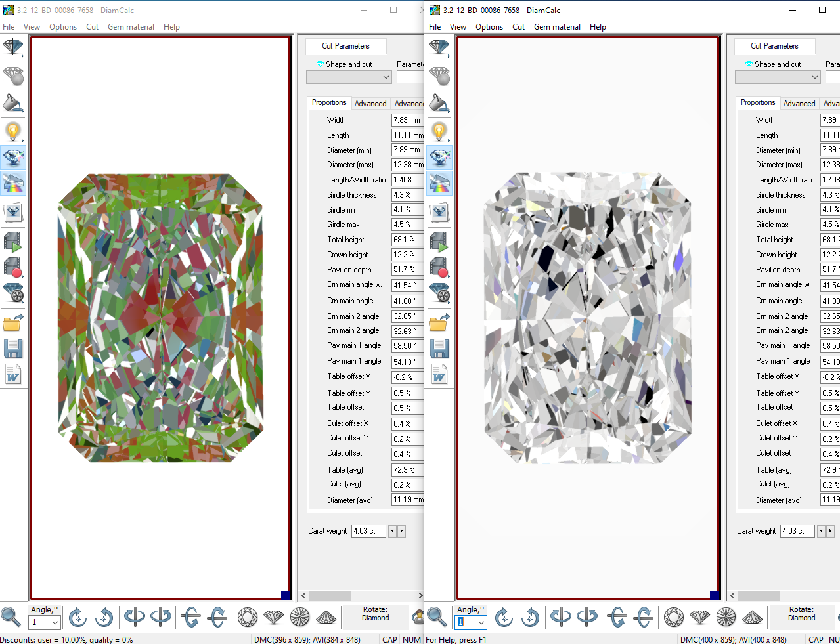840x644 pixels.
Task: Click second vertical-axis spin icon in right window
Action: pos(587,616)
